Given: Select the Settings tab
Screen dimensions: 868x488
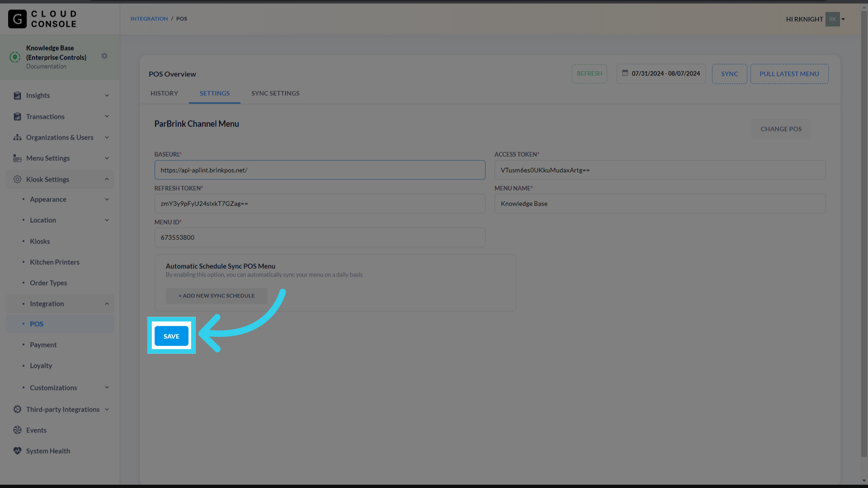Looking at the screenshot, I should coord(215,93).
